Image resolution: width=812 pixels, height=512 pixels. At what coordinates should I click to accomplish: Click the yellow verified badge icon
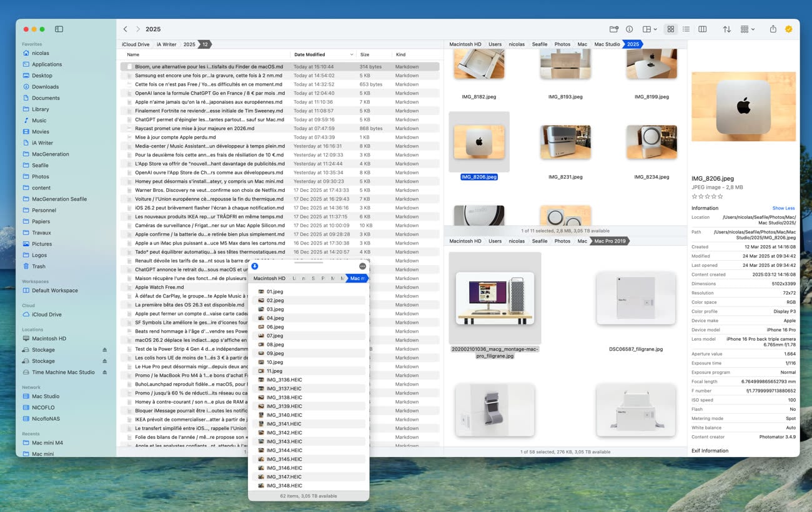789,29
